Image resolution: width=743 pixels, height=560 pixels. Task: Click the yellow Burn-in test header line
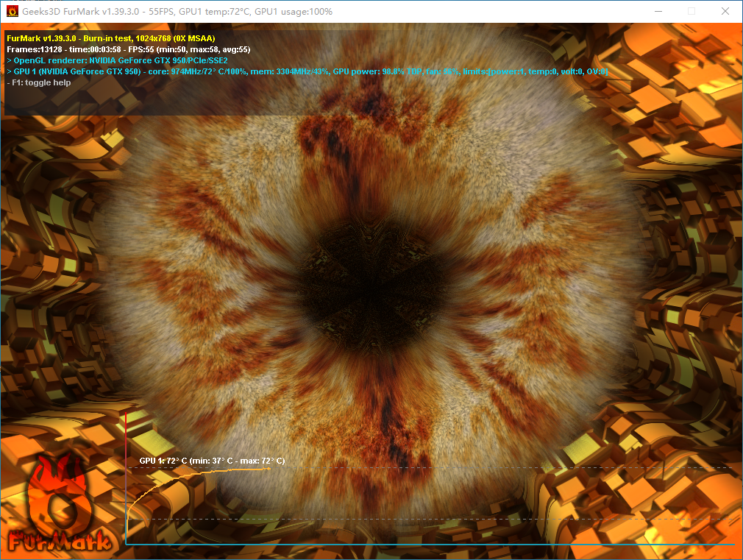(110, 38)
